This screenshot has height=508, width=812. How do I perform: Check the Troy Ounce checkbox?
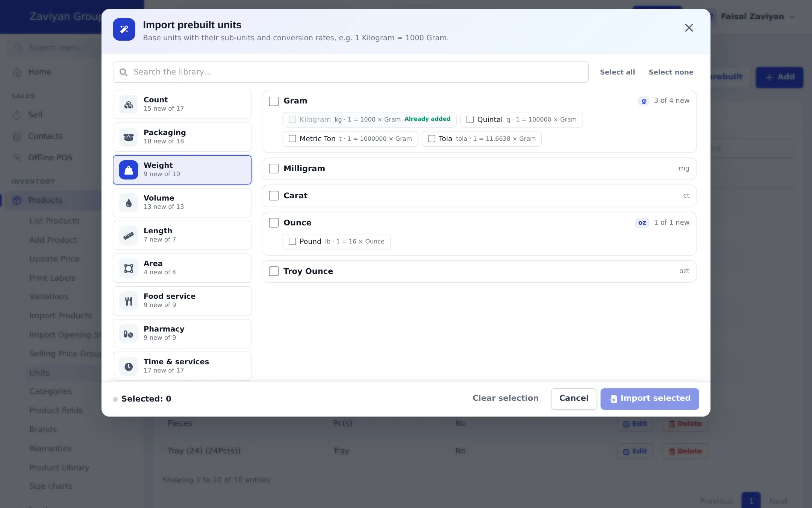pos(274,271)
